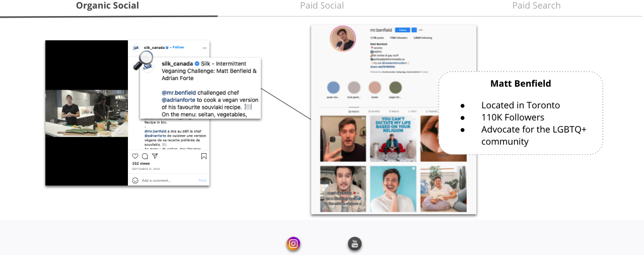This screenshot has width=644, height=255.
Task: Open the emoji picker in the comment box
Action: pyautogui.click(x=135, y=180)
